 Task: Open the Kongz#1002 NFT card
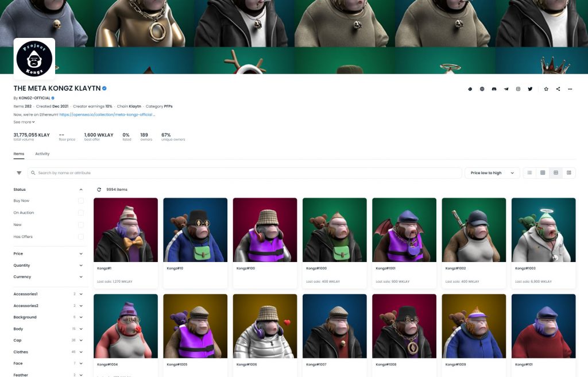coord(474,243)
